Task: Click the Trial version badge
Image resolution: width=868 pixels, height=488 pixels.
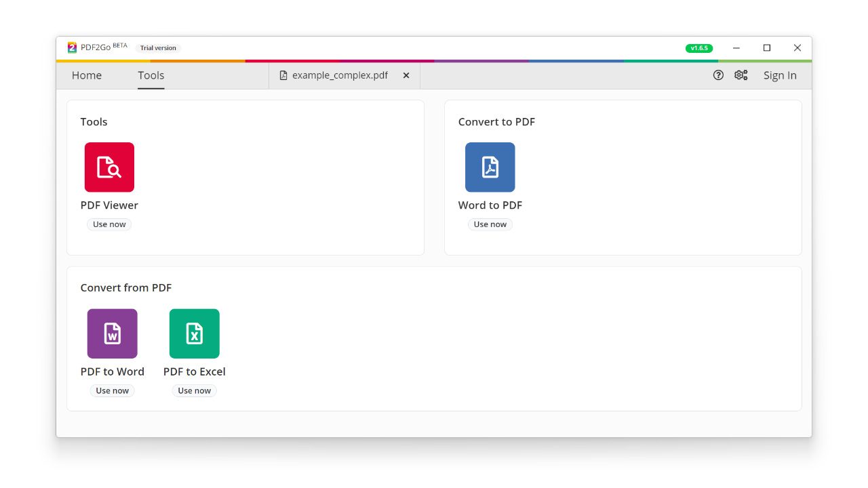Action: pos(158,47)
